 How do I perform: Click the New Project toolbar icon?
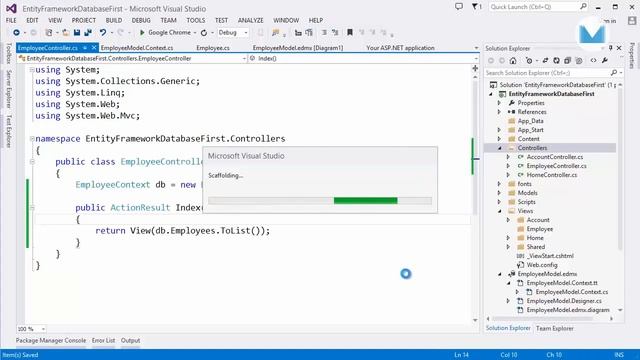[x=49, y=32]
